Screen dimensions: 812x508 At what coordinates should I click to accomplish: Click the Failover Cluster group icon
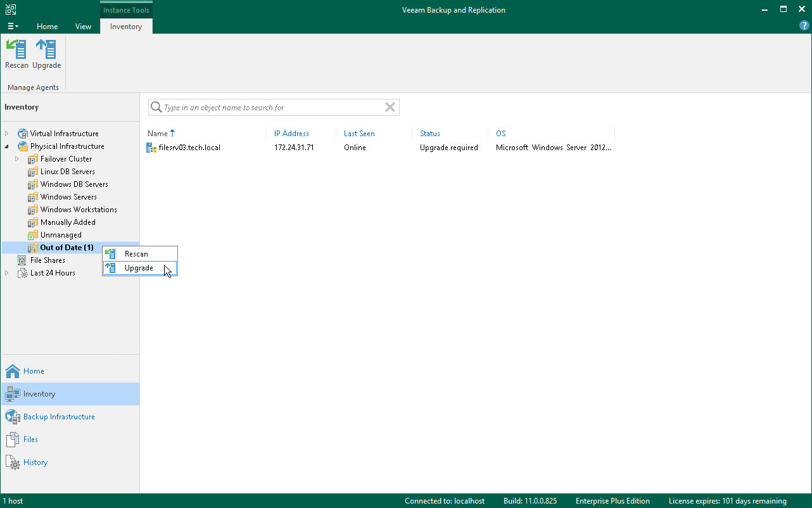pos(33,159)
